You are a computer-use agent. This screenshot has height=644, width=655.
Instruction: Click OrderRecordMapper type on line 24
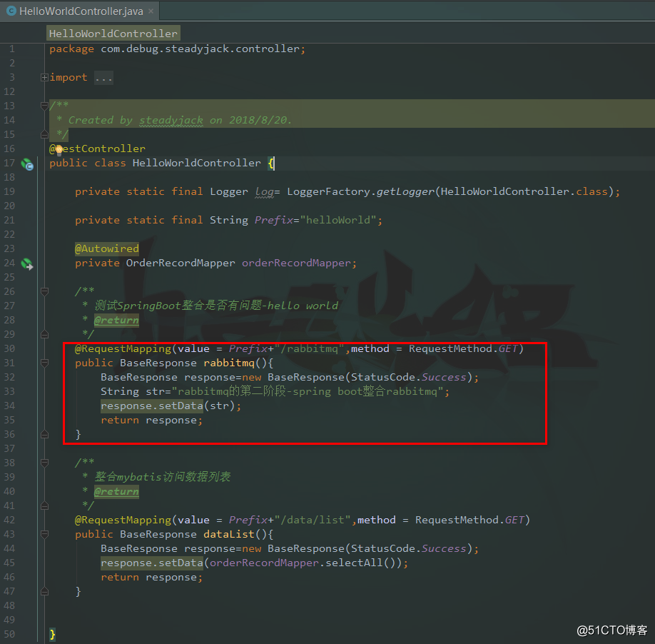click(x=181, y=263)
